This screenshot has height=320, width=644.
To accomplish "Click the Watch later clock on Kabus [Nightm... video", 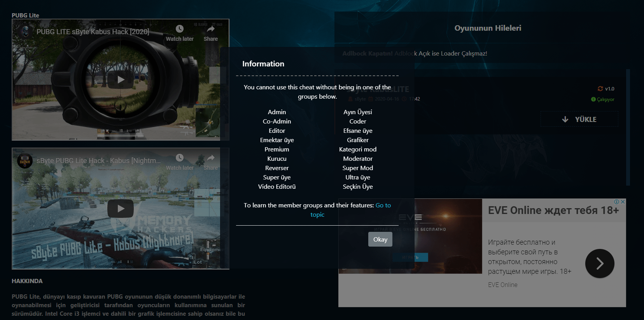I will (x=179, y=158).
